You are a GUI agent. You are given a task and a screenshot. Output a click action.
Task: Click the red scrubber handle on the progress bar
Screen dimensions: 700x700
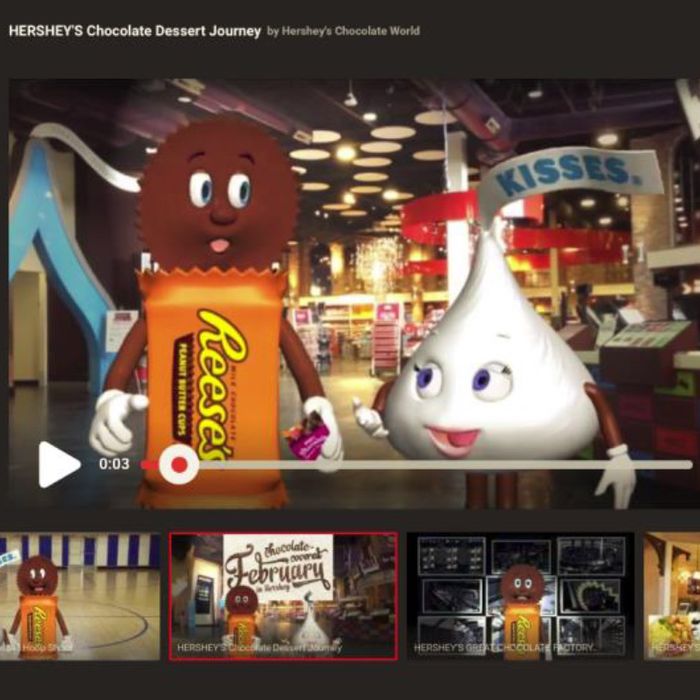pos(179,464)
